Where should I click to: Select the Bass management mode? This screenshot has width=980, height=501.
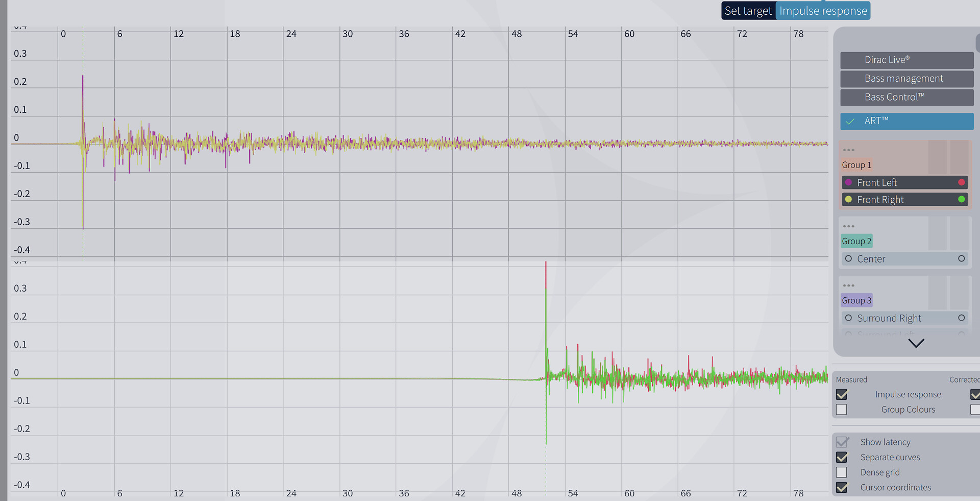pyautogui.click(x=907, y=79)
